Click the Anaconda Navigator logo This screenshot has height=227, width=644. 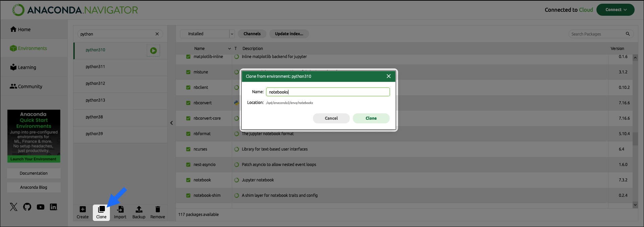click(x=75, y=10)
